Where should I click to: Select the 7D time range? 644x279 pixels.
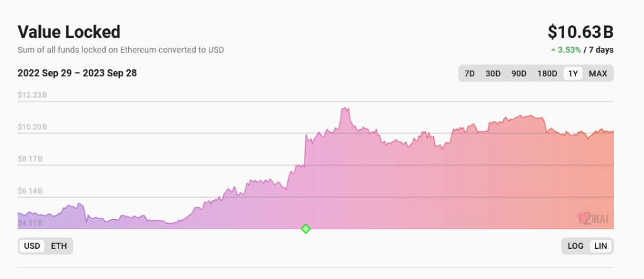click(469, 74)
